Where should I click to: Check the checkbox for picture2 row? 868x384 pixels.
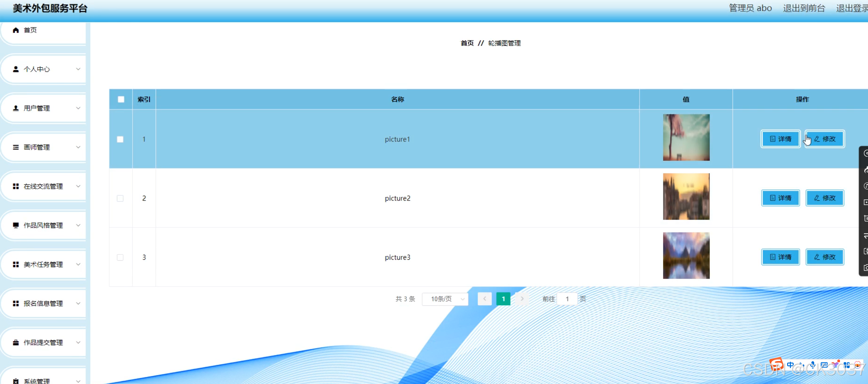tap(120, 199)
